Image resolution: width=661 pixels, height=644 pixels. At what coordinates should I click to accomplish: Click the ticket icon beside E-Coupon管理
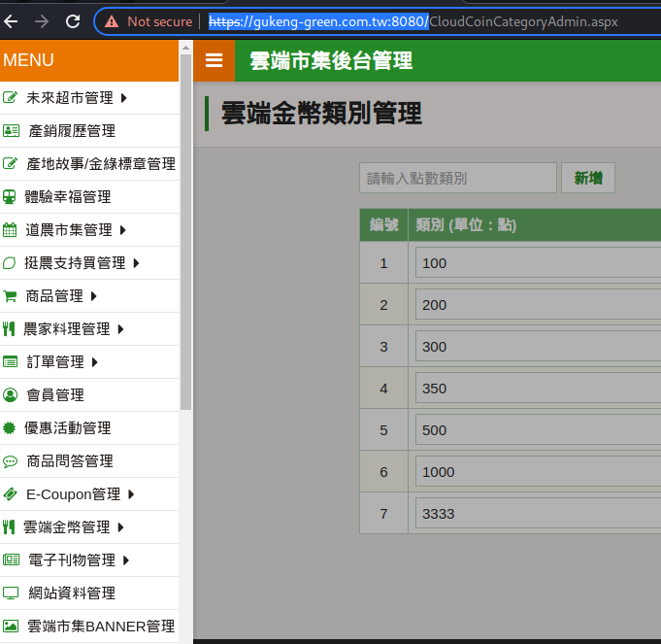pos(10,494)
